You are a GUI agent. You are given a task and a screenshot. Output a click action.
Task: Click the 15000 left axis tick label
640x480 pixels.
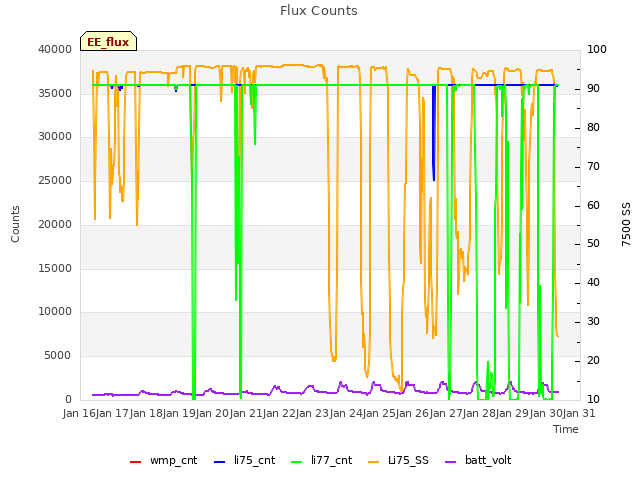(55, 268)
